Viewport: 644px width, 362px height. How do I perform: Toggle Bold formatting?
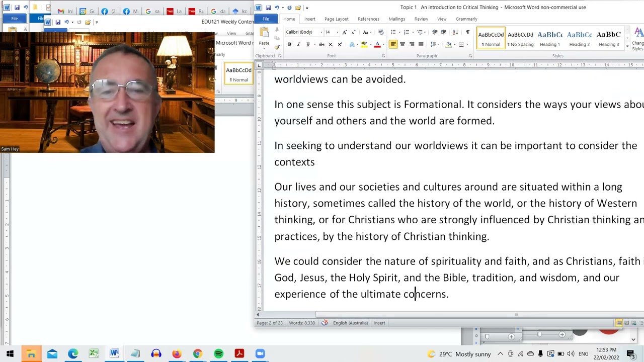click(289, 44)
